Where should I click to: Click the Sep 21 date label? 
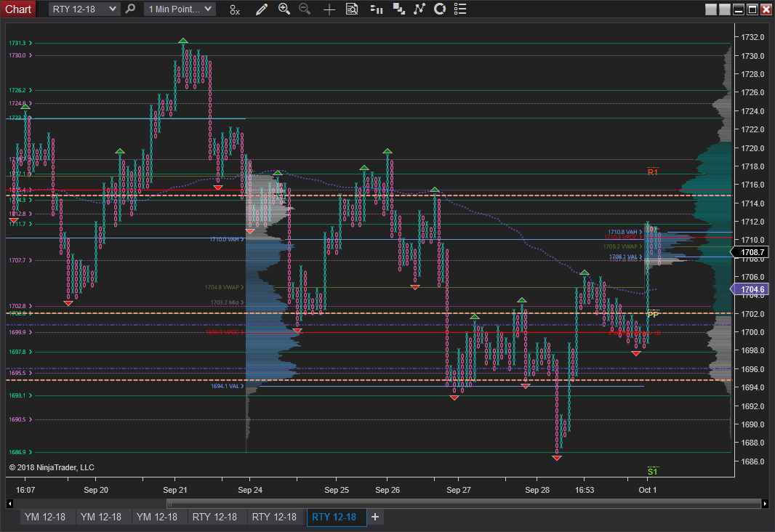[175, 490]
